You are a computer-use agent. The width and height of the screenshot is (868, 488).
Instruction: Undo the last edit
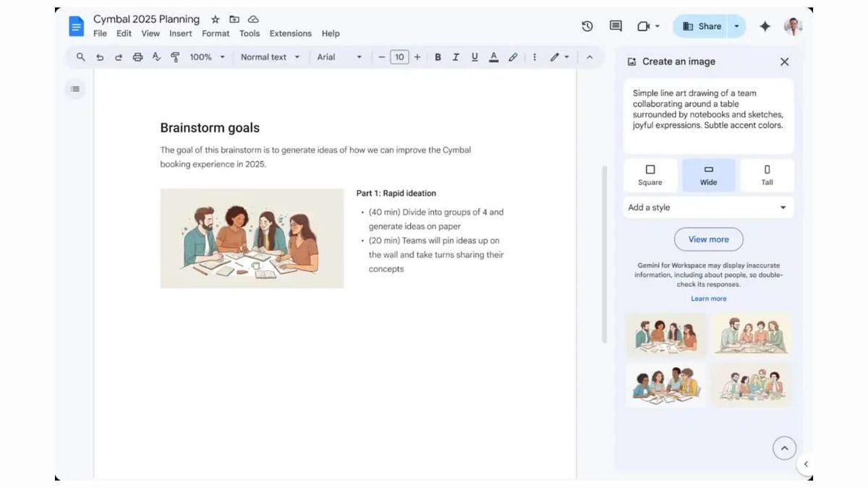pos(100,56)
